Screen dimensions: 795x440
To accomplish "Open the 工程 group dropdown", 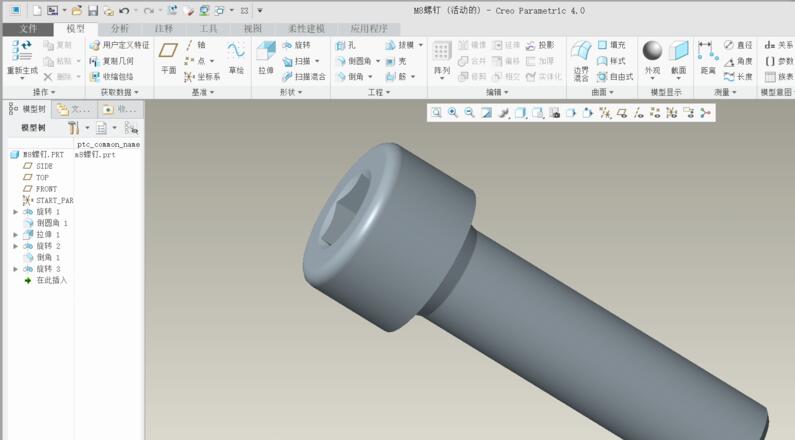I will coord(379,92).
